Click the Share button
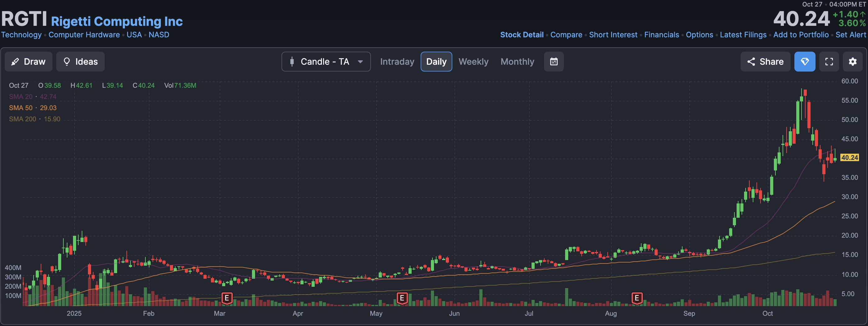This screenshot has height=326, width=868. coord(765,61)
